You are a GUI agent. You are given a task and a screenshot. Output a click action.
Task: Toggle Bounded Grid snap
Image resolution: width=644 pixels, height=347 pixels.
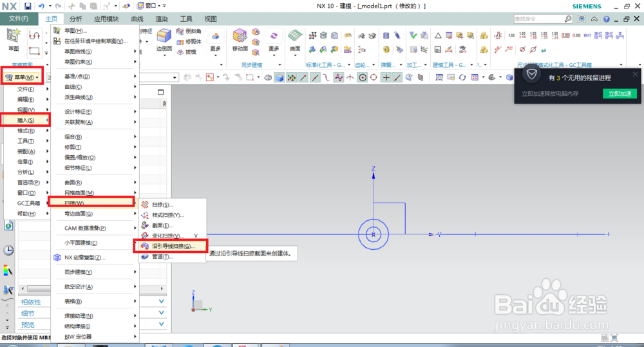(x=421, y=77)
